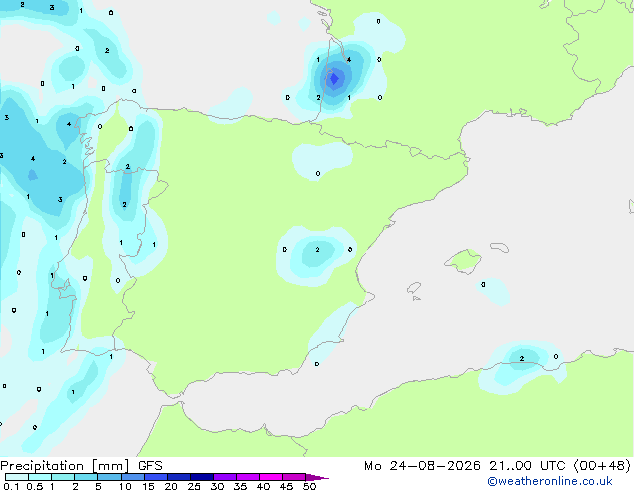Click the 0.5–1 mm legend color box
Screen dimensions: 634x490
pos(40,477)
